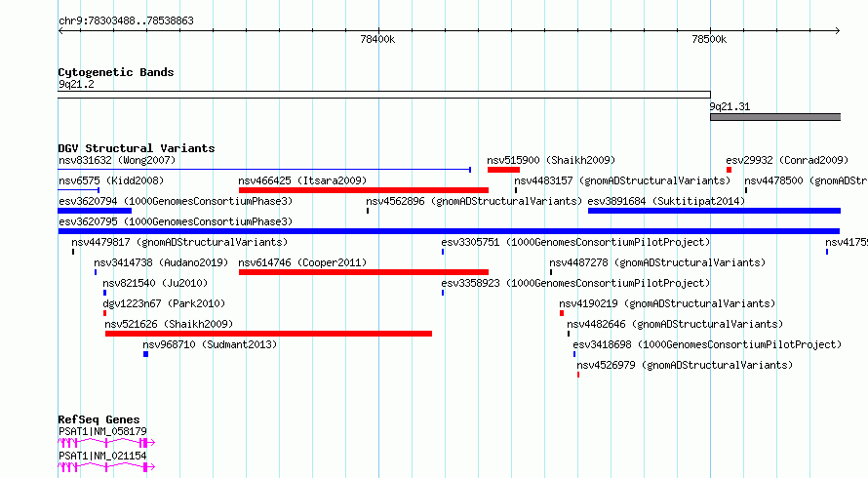This screenshot has width=868, height=478.
Task: Click the nsv6575 (Kidd2008) label
Action: [111, 180]
